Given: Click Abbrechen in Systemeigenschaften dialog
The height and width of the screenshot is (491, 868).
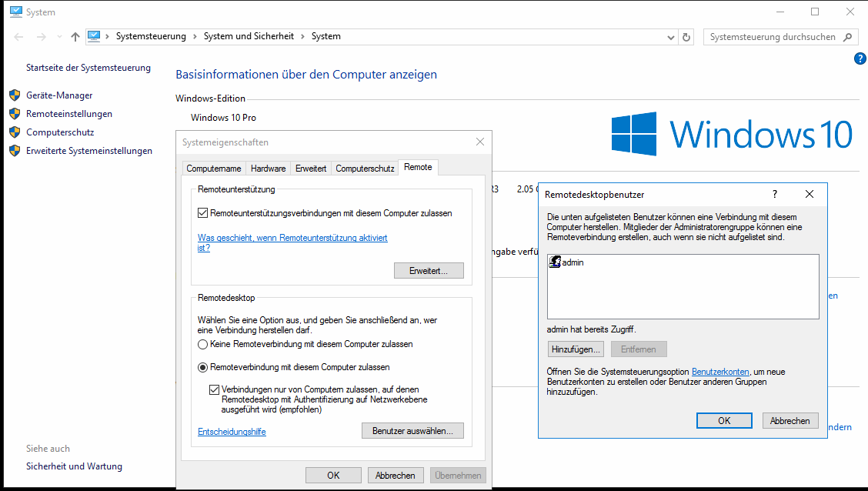Looking at the screenshot, I should point(396,476).
